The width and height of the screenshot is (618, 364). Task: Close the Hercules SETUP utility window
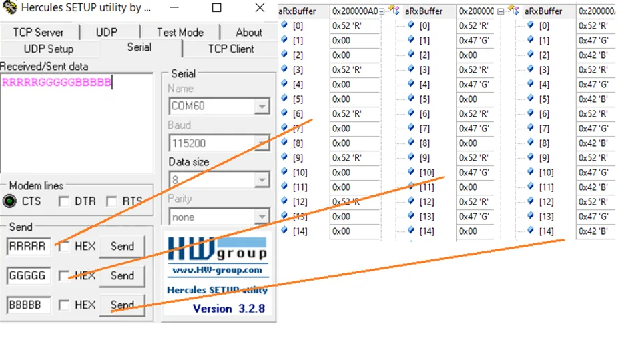tap(260, 7)
